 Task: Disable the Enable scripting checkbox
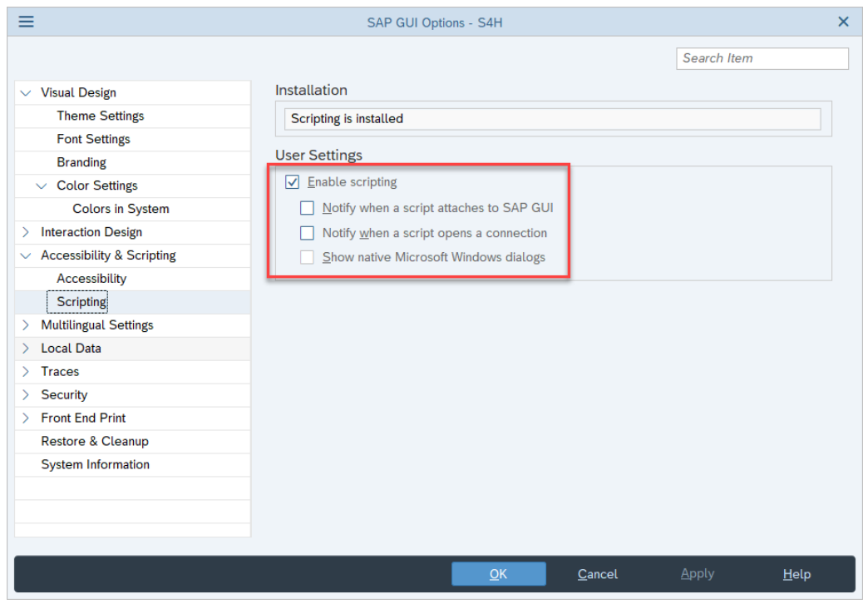point(292,181)
